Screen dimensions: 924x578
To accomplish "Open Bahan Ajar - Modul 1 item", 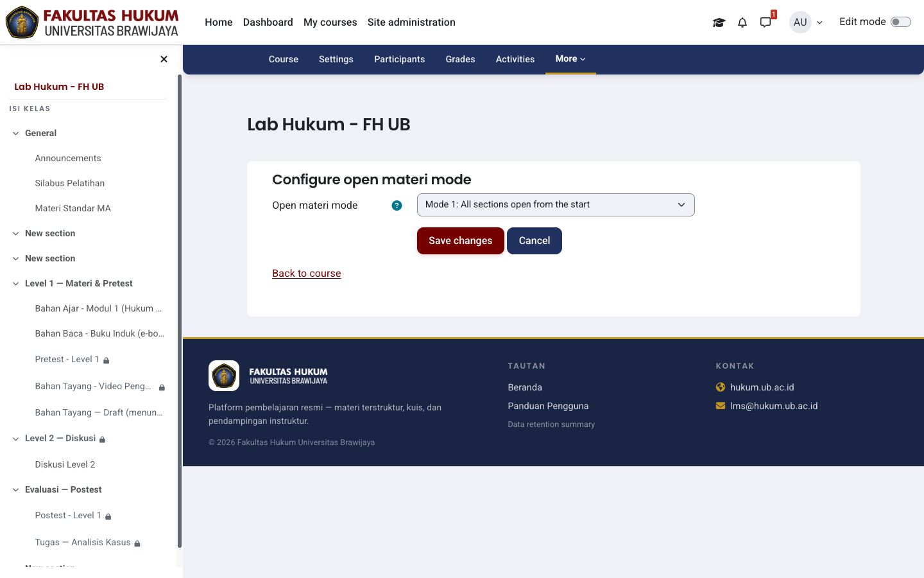I will pyautogui.click(x=98, y=309).
